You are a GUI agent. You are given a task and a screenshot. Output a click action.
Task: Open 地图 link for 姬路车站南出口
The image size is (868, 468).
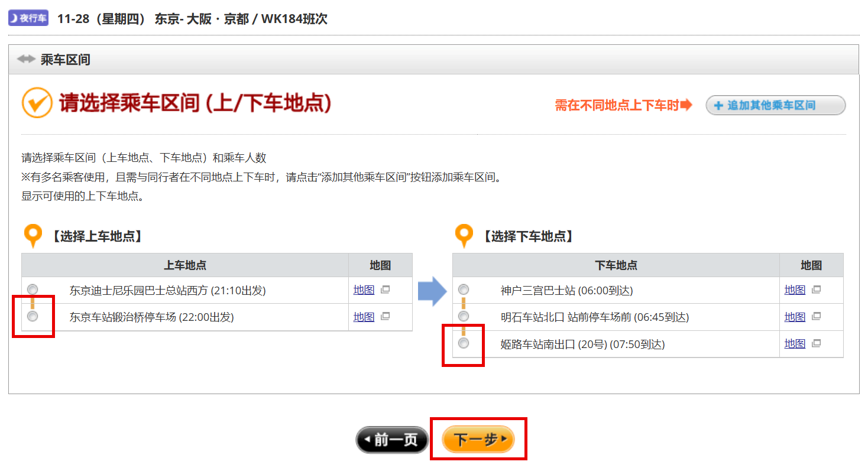(795, 344)
